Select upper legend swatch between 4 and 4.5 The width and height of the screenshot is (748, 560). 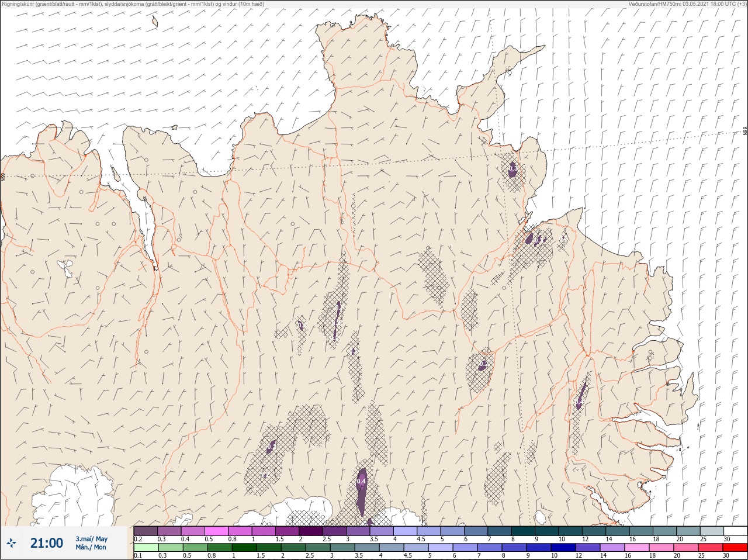[406, 531]
